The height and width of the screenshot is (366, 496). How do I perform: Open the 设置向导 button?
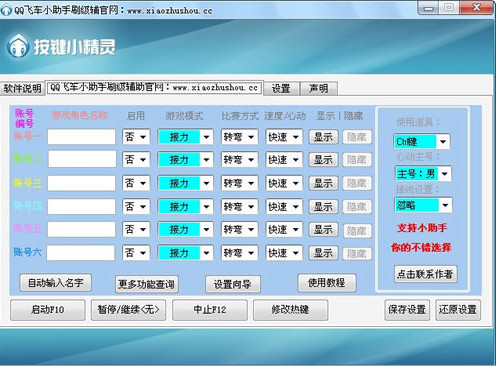click(233, 284)
